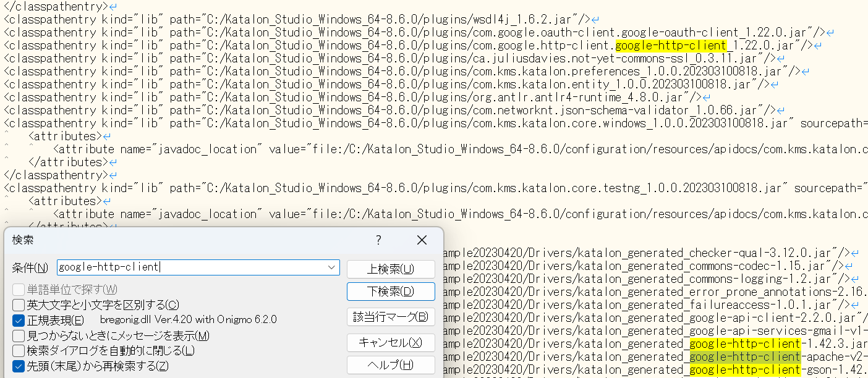Image resolution: width=868 pixels, height=378 pixels.
Task: Click highlighted google-http-client in the _1.22.0.jar line
Action: point(671,45)
